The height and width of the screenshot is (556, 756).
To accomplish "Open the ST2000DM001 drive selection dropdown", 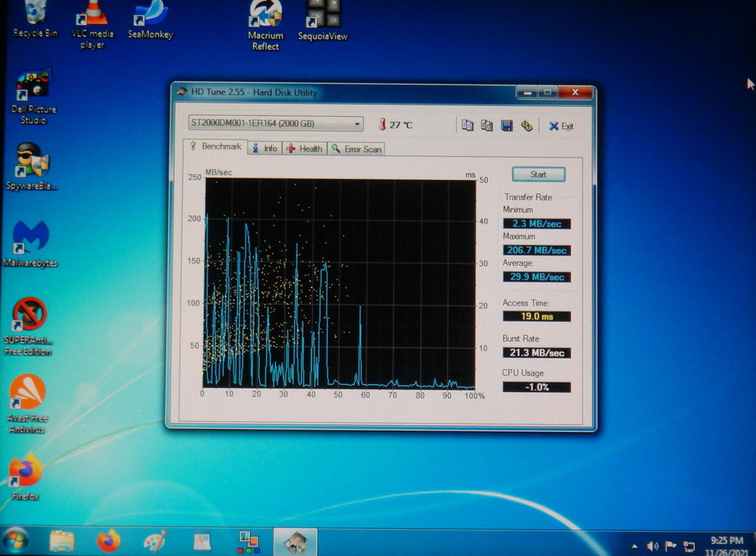I will [275, 124].
